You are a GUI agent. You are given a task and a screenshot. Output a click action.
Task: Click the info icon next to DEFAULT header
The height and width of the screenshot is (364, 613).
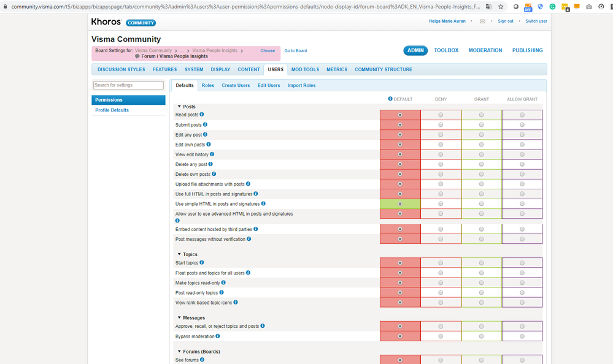pyautogui.click(x=390, y=99)
